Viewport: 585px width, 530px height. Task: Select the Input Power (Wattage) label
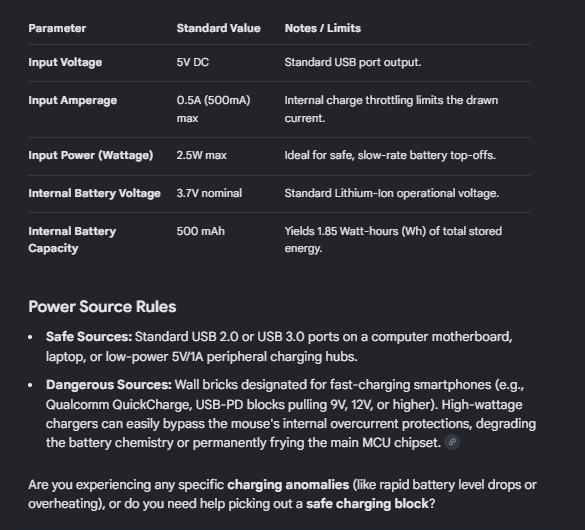91,156
